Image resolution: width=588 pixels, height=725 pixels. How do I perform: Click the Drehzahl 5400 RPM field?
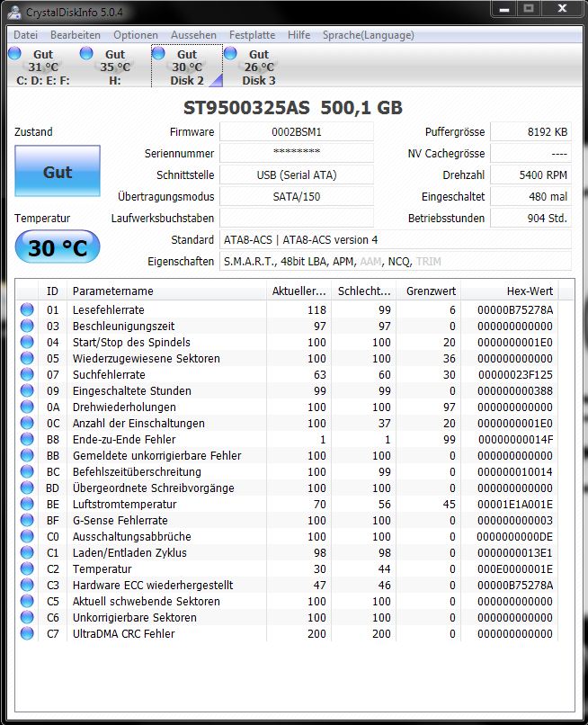coord(530,175)
